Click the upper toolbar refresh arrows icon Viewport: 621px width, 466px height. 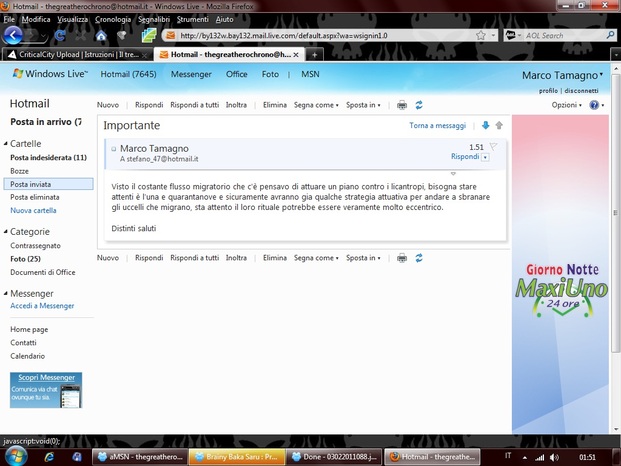[x=419, y=105]
